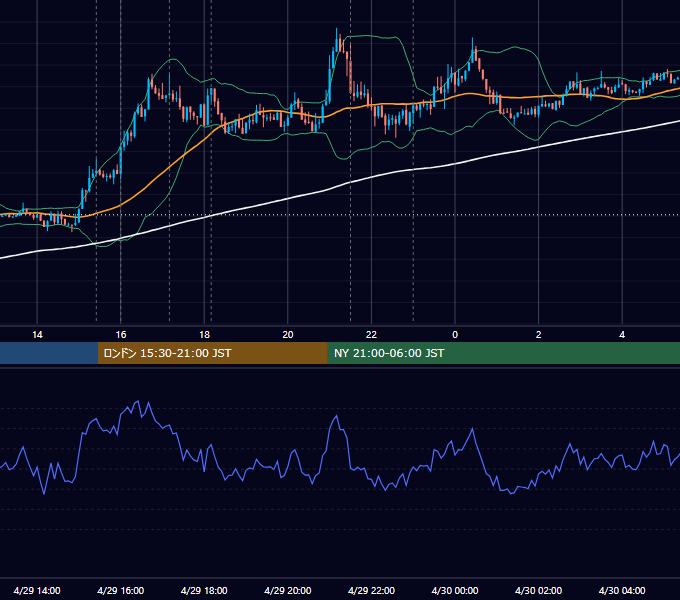Click the blue session bar before London

[49, 353]
